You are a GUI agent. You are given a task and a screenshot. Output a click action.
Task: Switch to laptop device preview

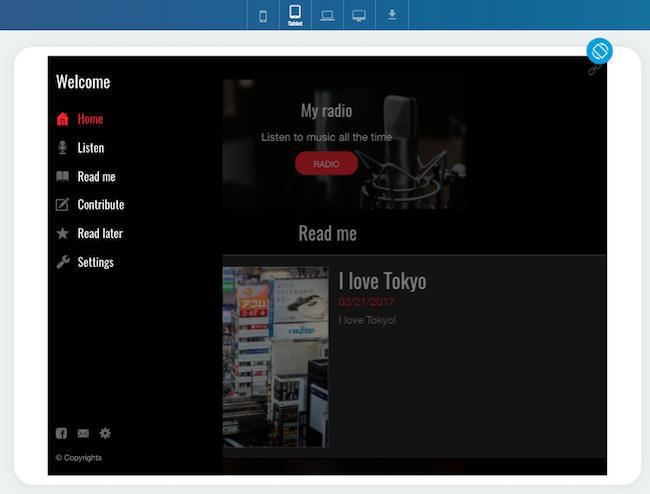tap(327, 15)
